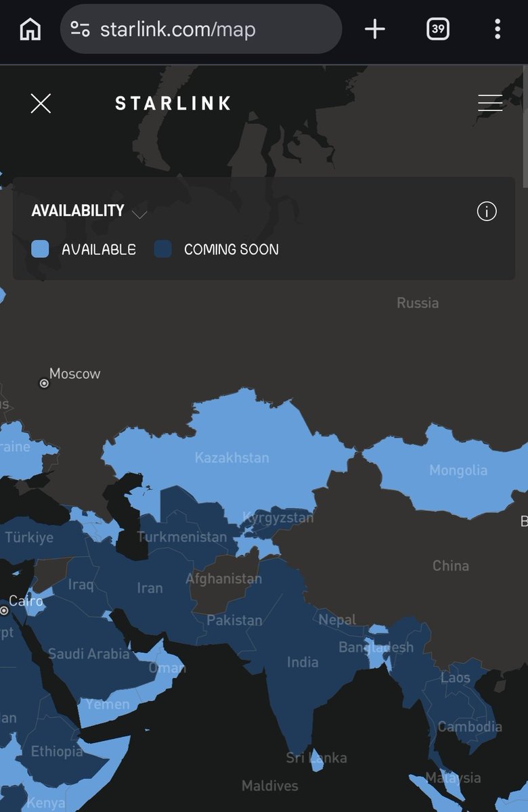
Task: Select Nepal on the map
Action: coord(337,620)
